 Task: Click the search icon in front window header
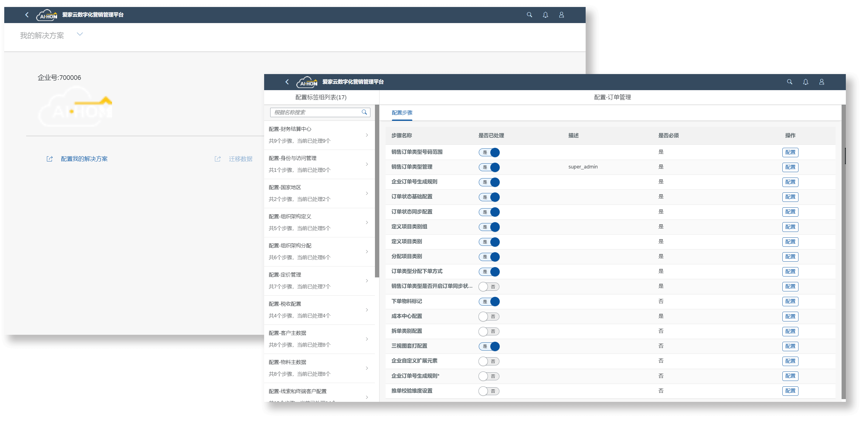coord(789,82)
